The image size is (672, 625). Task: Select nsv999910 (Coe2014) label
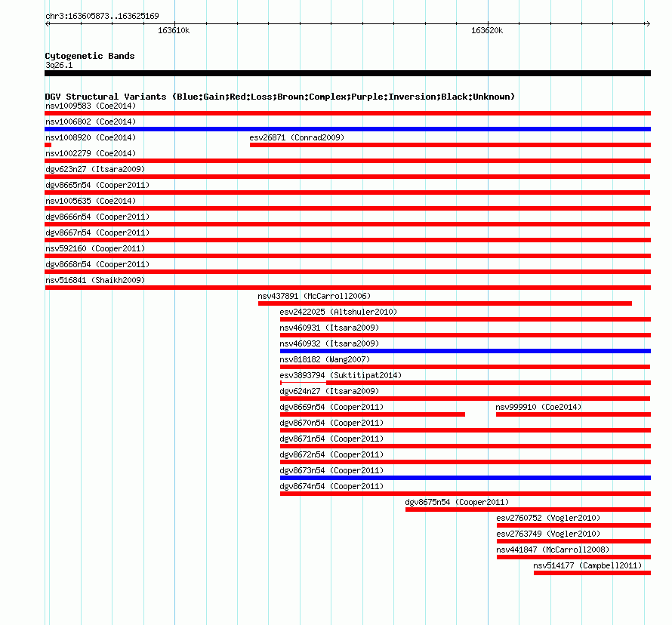pos(538,407)
